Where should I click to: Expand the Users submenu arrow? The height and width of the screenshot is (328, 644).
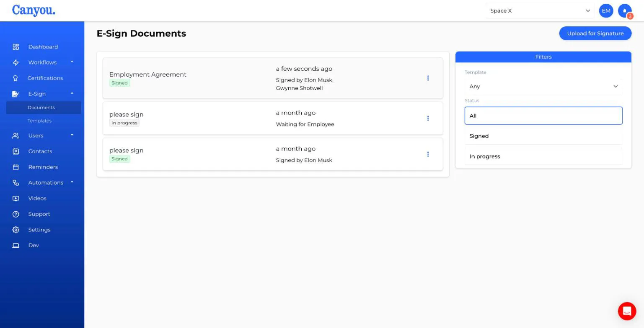click(72, 135)
